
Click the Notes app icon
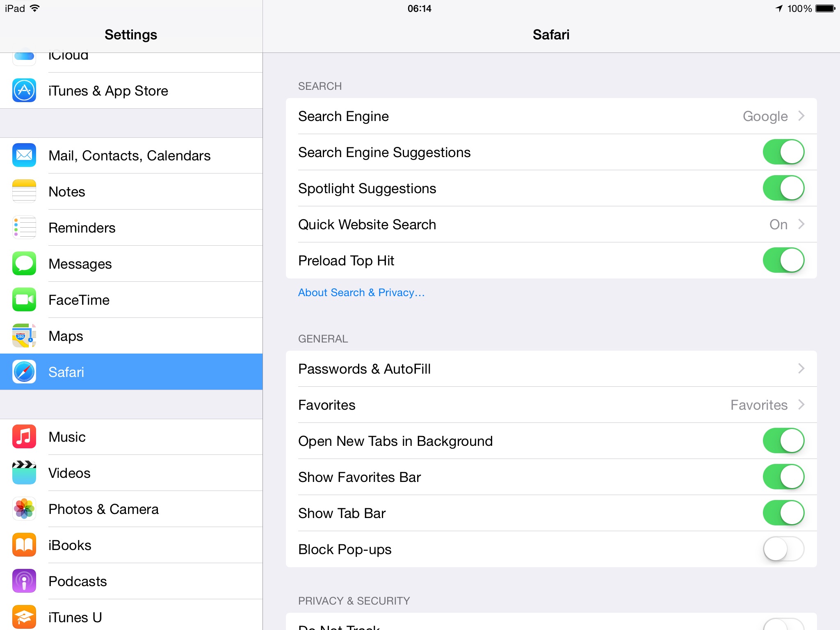pos(24,191)
